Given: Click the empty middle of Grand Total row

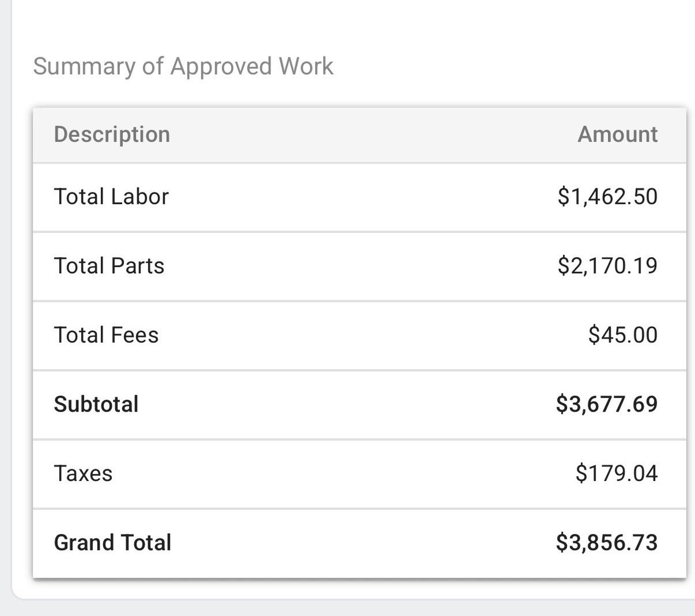Looking at the screenshot, I should (x=359, y=544).
